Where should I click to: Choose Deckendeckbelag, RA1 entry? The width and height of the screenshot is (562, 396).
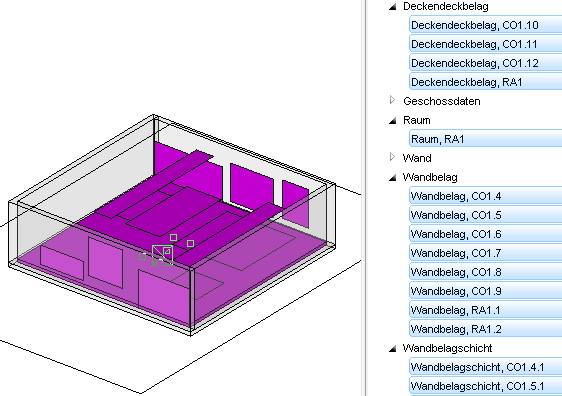(x=485, y=82)
